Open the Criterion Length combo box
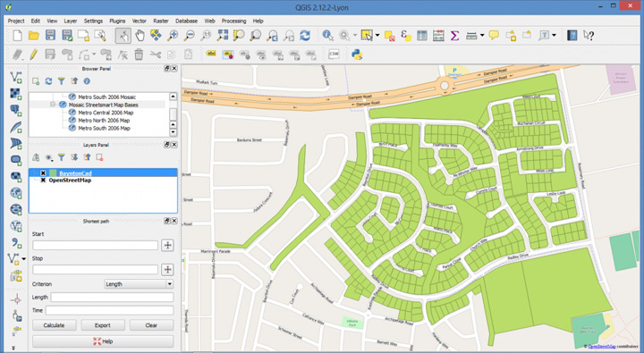 (139, 284)
